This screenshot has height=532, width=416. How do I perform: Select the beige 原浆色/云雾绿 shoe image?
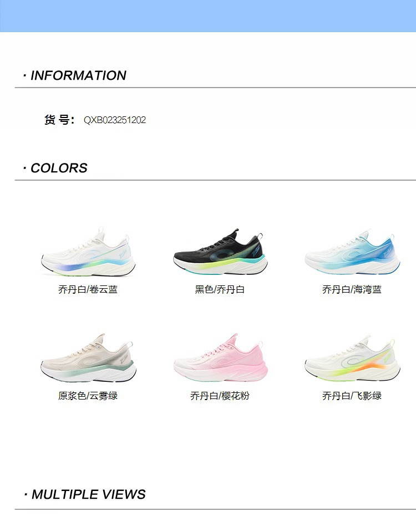pos(88,358)
